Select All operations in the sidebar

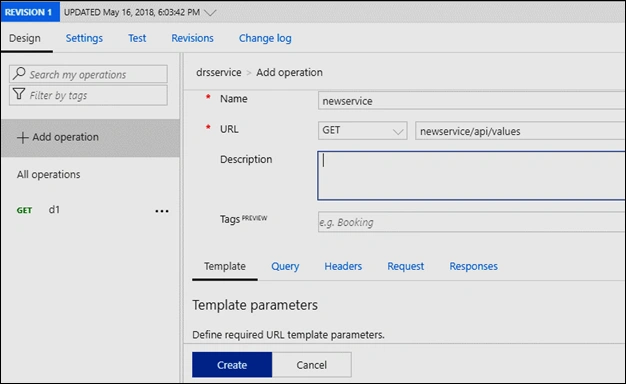48,175
